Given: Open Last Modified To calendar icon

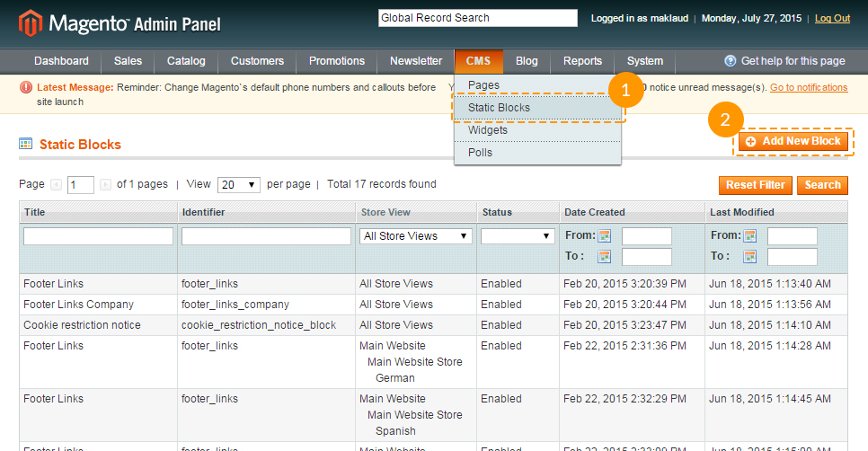Looking at the screenshot, I should tap(750, 256).
